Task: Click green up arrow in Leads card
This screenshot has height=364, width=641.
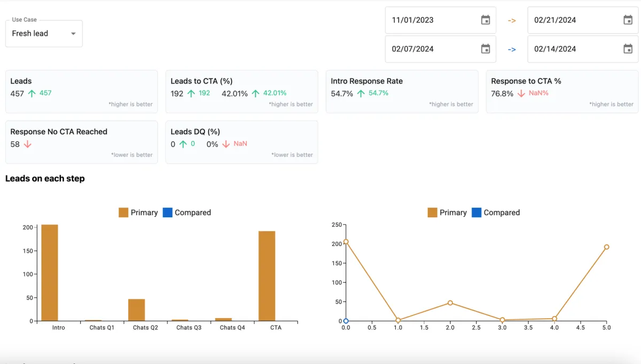Action: (32, 93)
